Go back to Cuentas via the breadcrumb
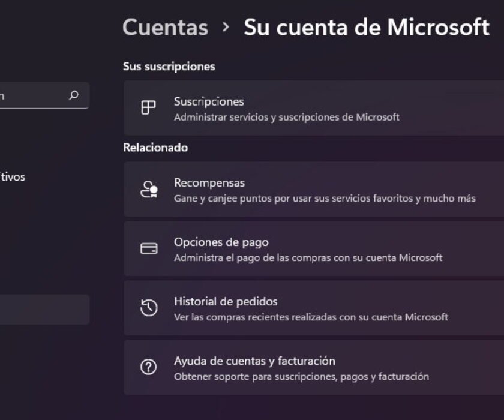This screenshot has width=504, height=420. click(165, 27)
